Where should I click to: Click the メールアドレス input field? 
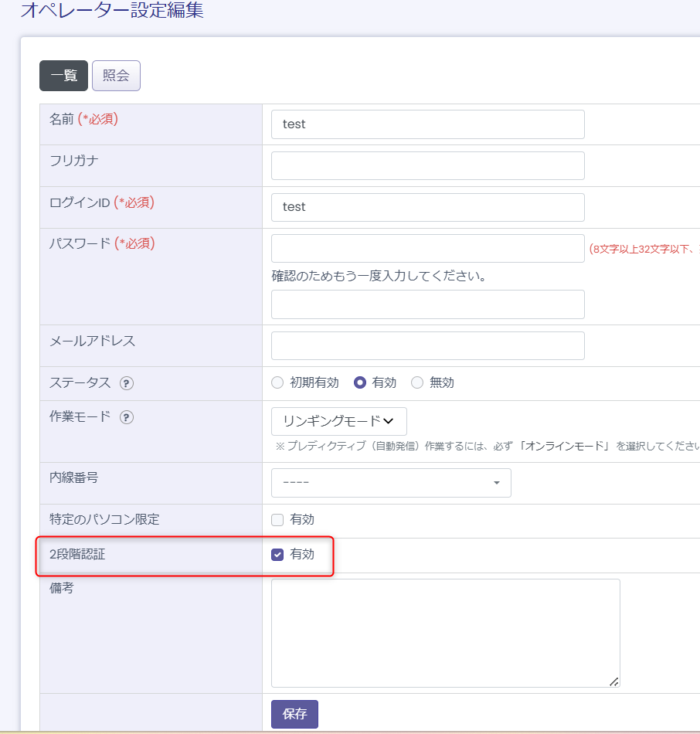tap(427, 345)
